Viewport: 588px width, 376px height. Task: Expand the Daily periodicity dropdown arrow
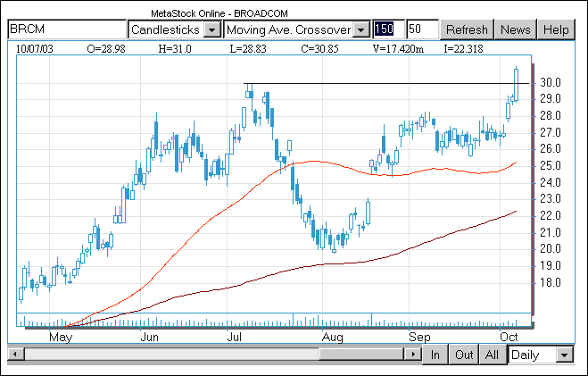(x=565, y=355)
